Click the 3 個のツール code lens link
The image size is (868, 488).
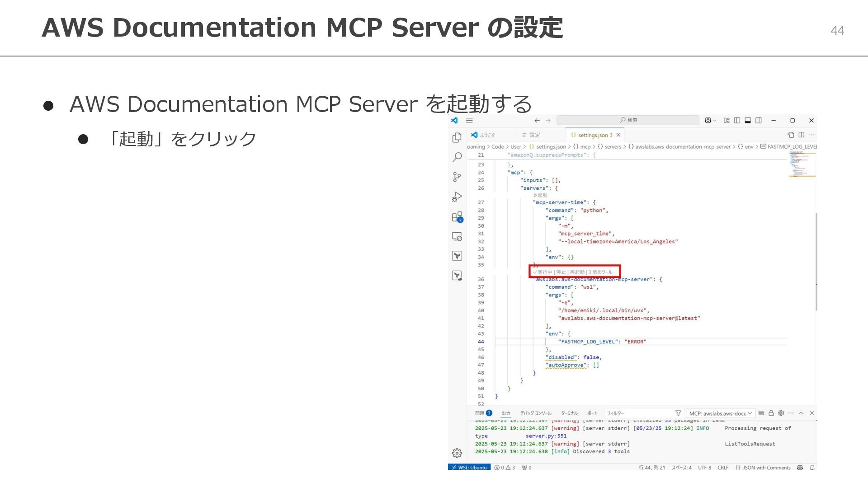coord(600,272)
